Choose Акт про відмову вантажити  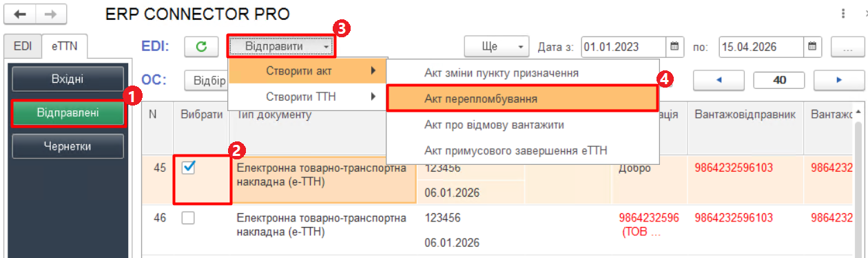tap(522, 125)
